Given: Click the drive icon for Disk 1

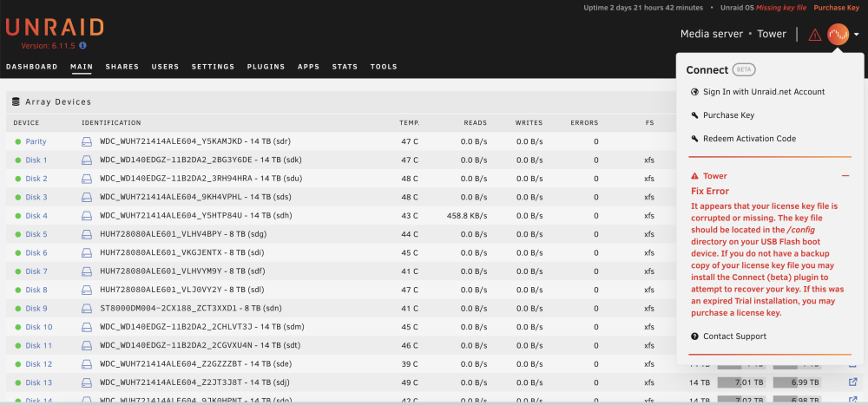Looking at the screenshot, I should (86, 160).
